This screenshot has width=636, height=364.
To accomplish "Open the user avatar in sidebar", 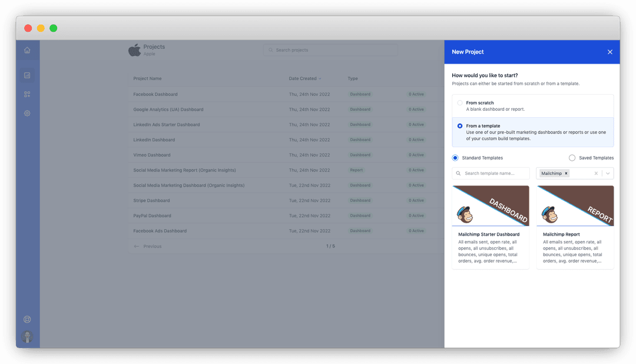I will (27, 336).
